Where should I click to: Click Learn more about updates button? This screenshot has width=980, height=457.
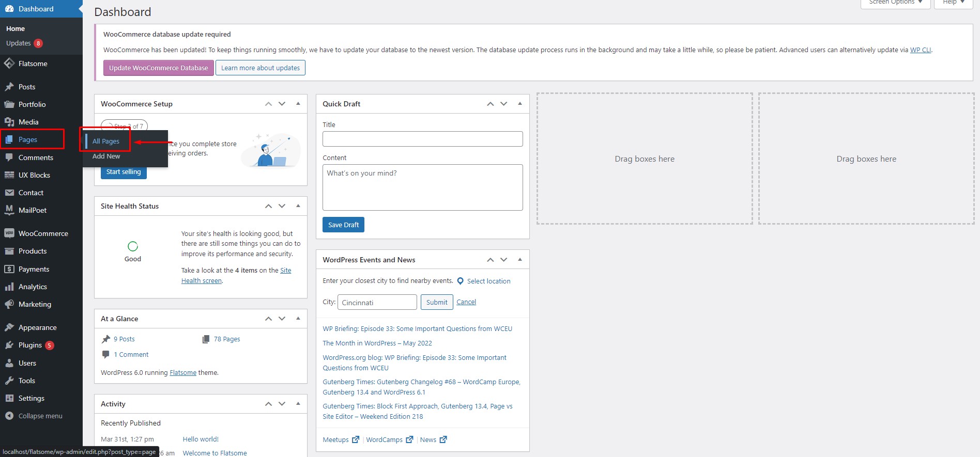click(261, 68)
